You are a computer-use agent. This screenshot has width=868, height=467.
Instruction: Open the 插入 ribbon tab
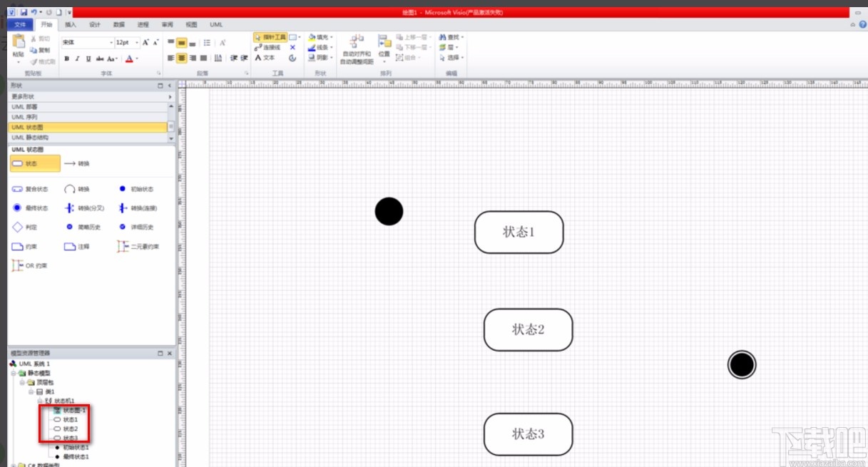click(70, 24)
